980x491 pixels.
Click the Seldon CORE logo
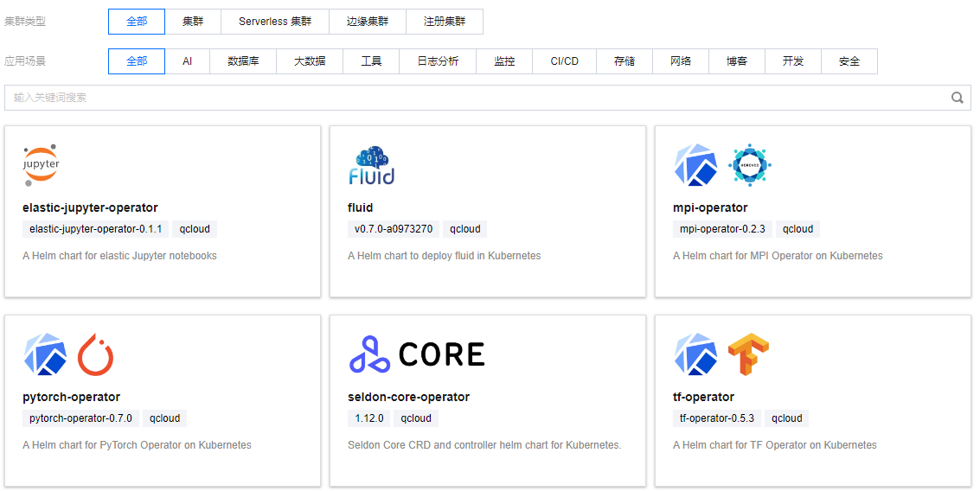click(416, 354)
